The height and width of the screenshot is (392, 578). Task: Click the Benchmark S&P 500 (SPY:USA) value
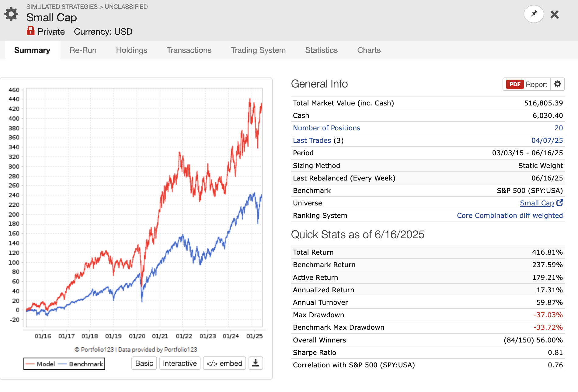pos(530,191)
